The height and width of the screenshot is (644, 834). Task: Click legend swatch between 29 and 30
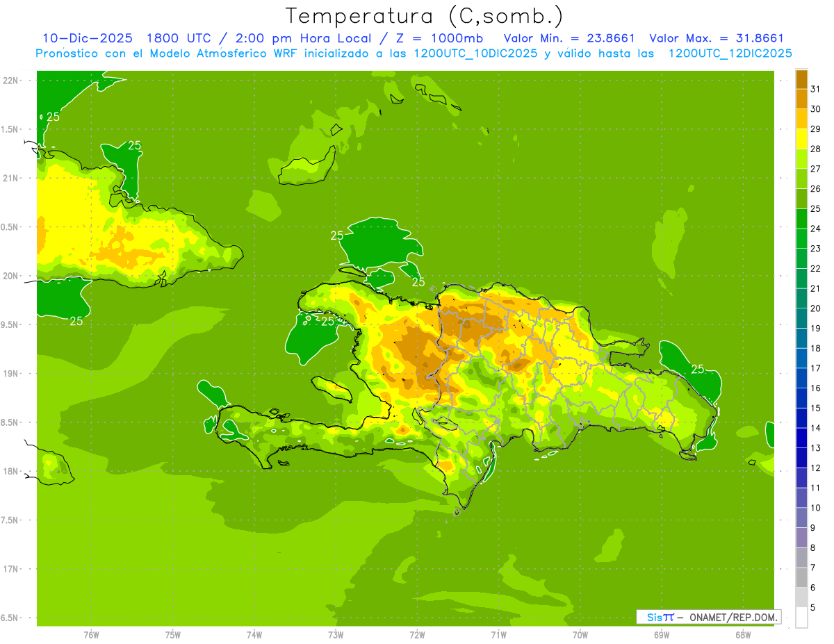pyautogui.click(x=801, y=119)
